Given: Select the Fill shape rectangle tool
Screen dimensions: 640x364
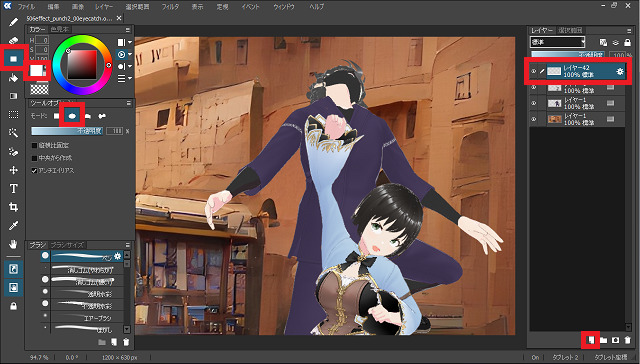Looking at the screenshot, I should (x=13, y=59).
